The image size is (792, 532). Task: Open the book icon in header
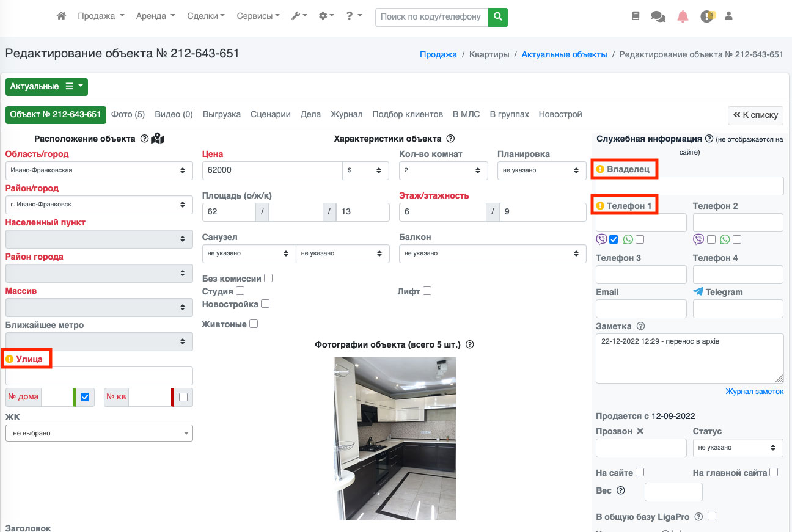tap(636, 16)
